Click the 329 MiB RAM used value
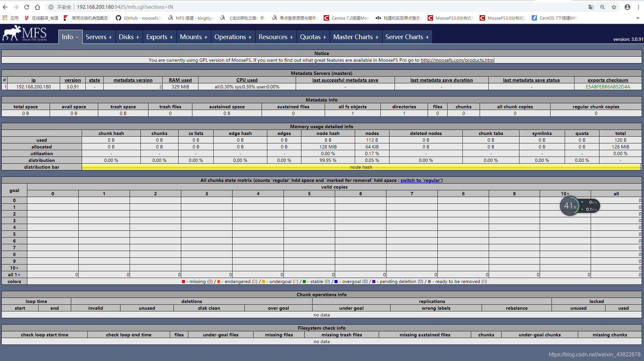 tap(180, 87)
